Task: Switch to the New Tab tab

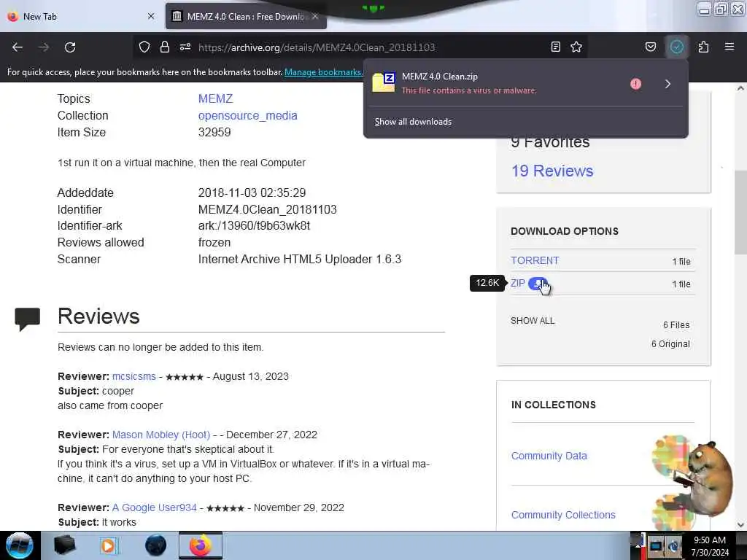Action: click(81, 16)
